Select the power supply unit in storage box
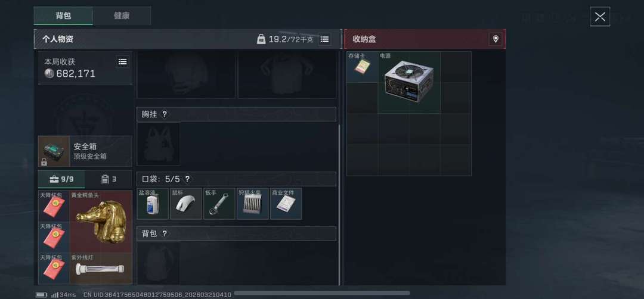 point(409,82)
